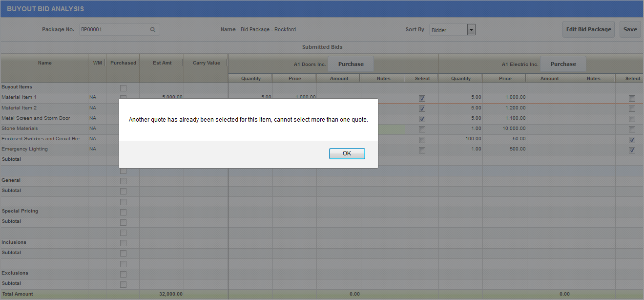Click the Est Amt column header
The width and height of the screenshot is (644, 300).
tap(161, 63)
